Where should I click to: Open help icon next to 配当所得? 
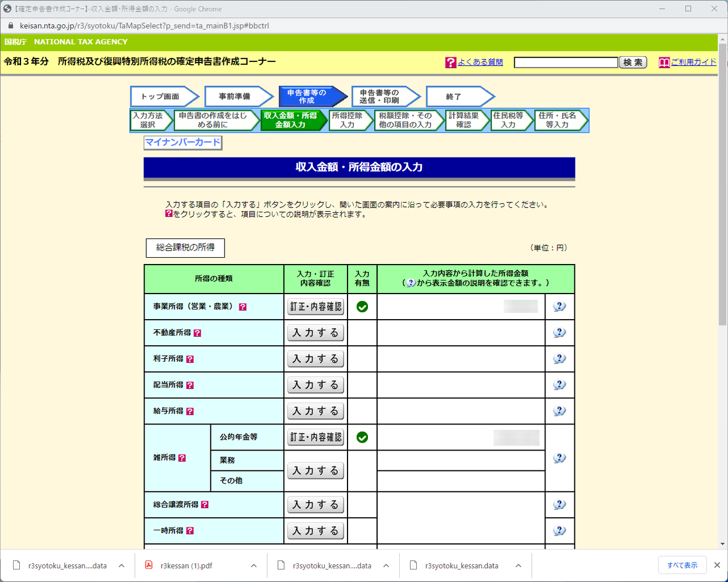(190, 385)
